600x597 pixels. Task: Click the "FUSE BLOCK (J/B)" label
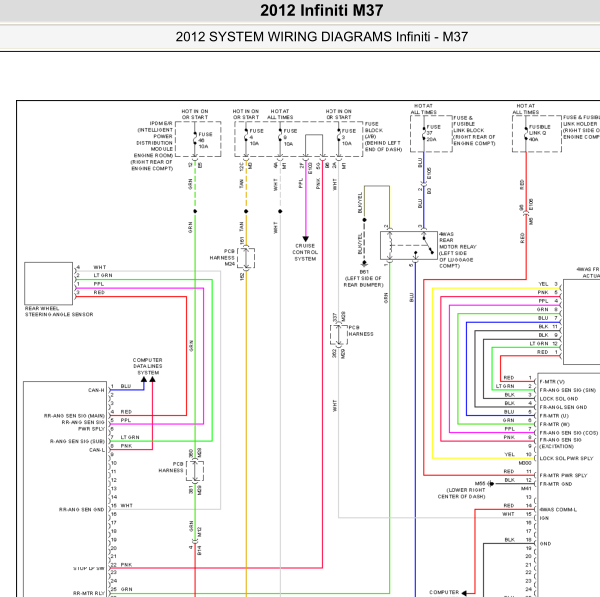(383, 137)
